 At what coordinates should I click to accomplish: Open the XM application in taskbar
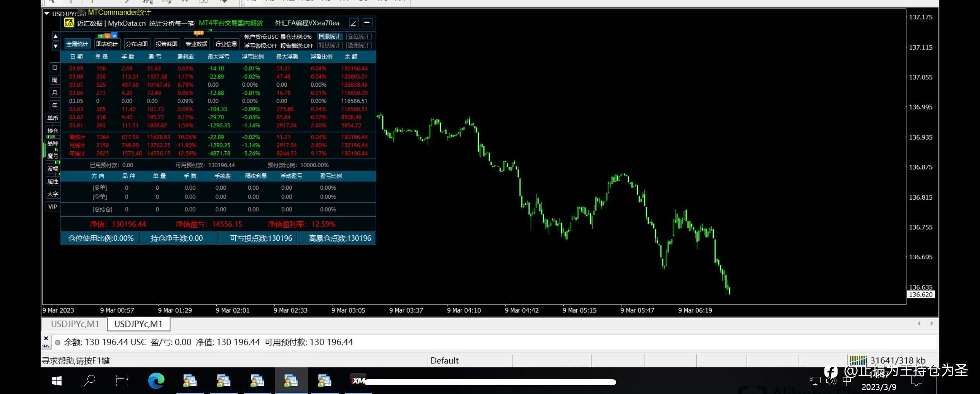click(x=358, y=381)
